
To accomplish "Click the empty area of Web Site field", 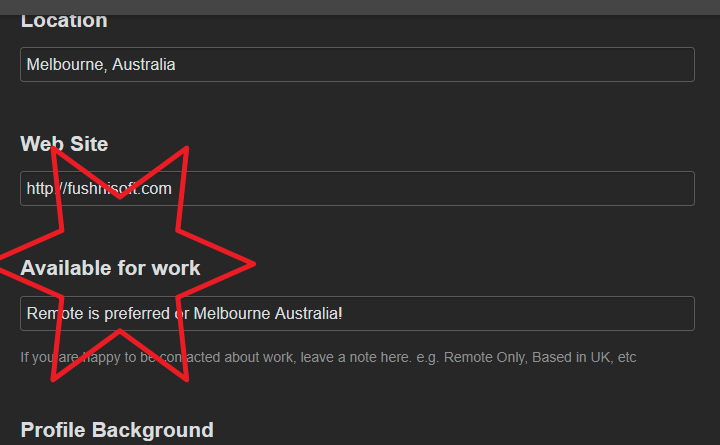I will coord(450,188).
